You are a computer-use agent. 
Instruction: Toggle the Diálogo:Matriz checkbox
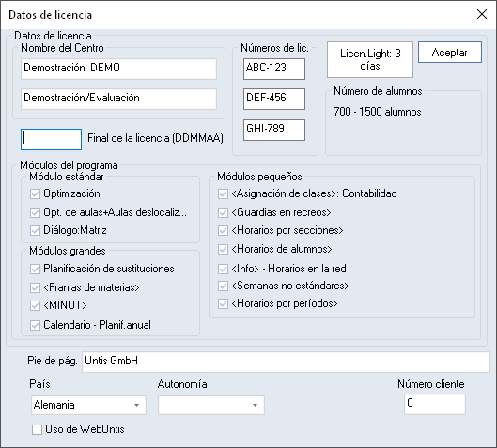(35, 230)
